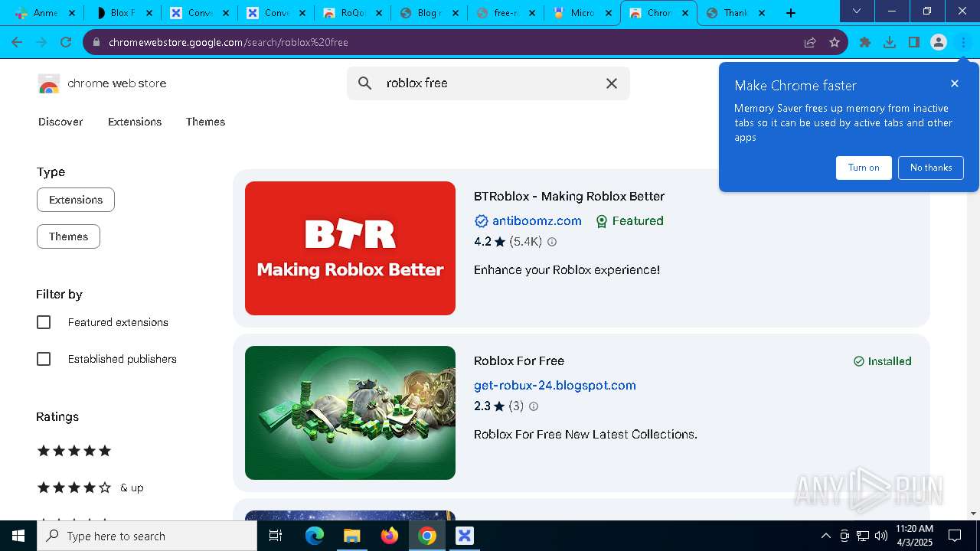Viewport: 980px width, 551px height.
Task: Click the Roblox For Free robux thumbnail
Action: pyautogui.click(x=350, y=412)
